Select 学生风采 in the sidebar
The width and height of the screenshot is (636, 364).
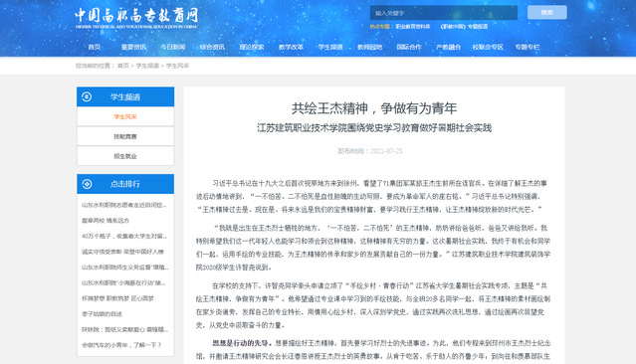125,116
